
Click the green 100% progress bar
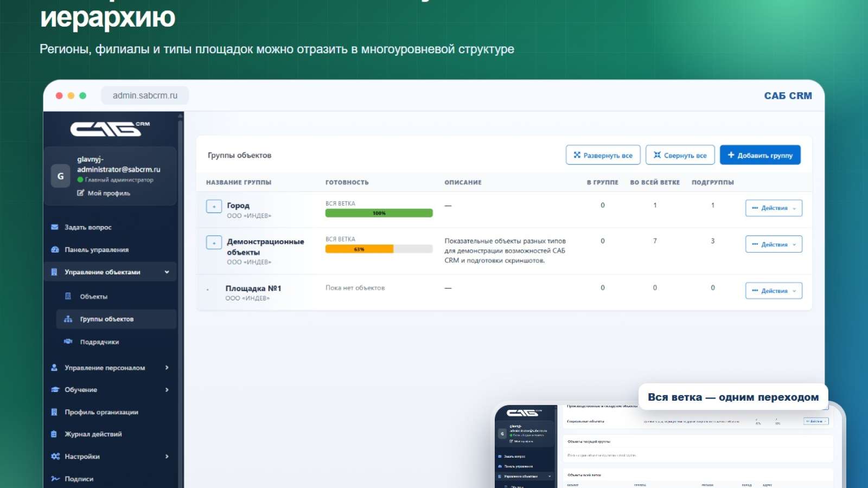[379, 213]
